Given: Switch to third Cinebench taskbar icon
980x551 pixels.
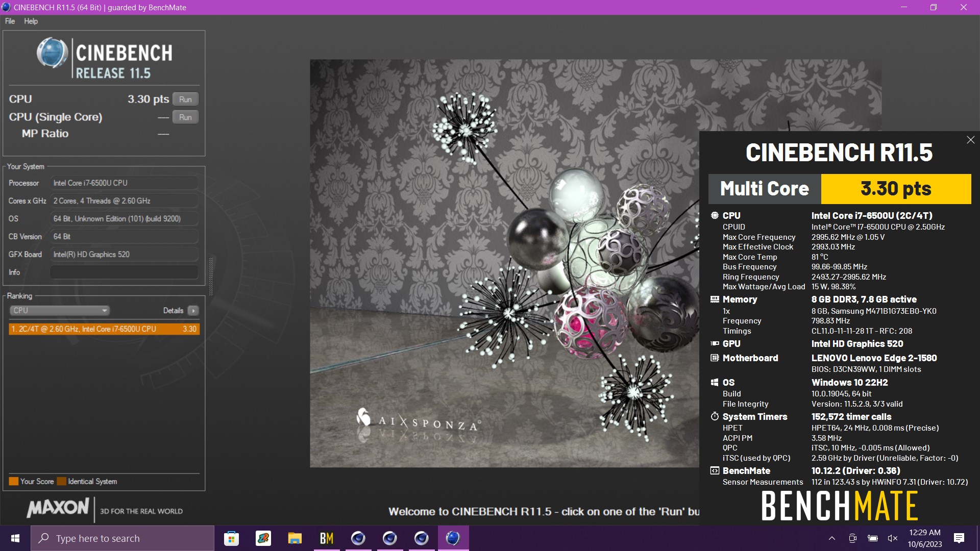Looking at the screenshot, I should (421, 538).
